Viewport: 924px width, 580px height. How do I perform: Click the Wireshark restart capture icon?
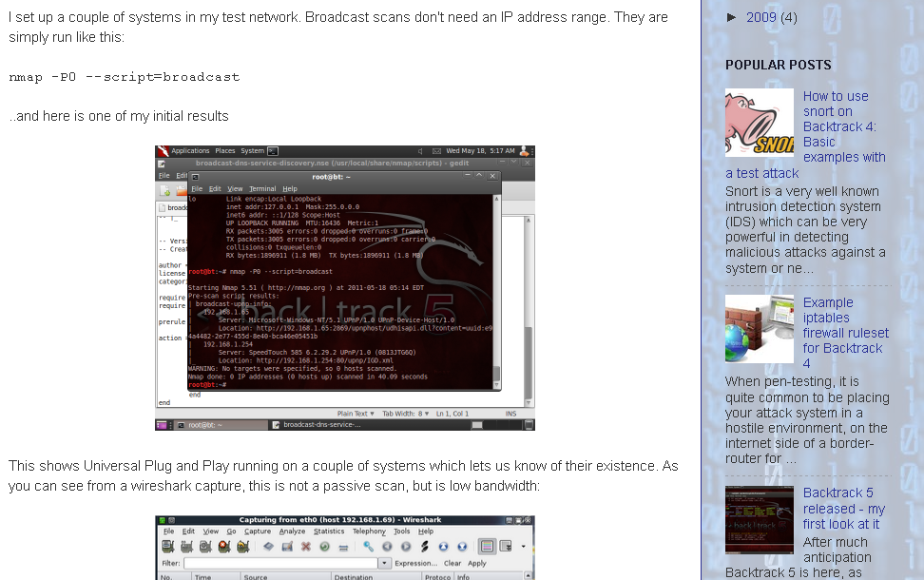coord(242,547)
